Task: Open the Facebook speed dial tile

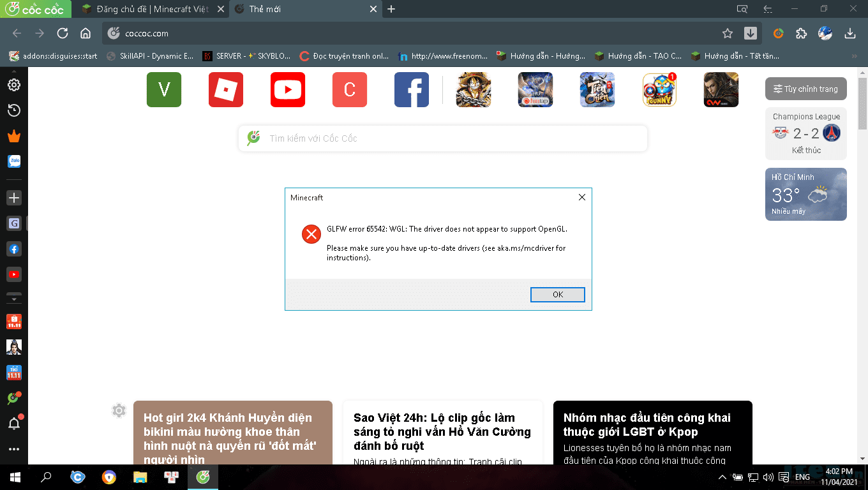Action: [x=412, y=89]
